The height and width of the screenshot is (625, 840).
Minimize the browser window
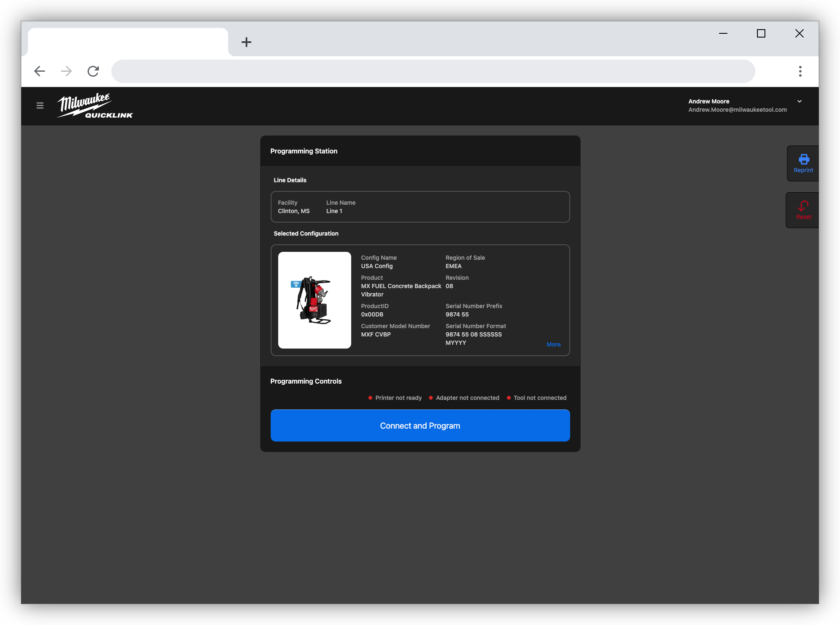[x=723, y=33]
